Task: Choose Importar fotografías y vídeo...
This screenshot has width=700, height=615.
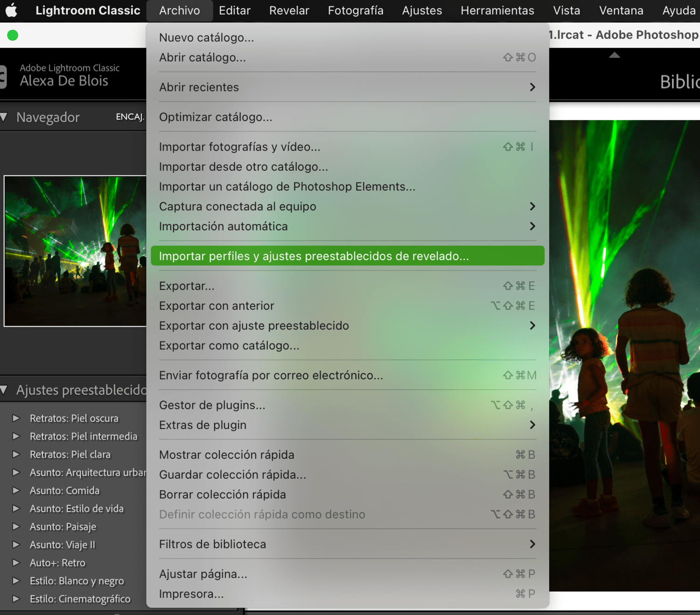Action: pos(348,147)
